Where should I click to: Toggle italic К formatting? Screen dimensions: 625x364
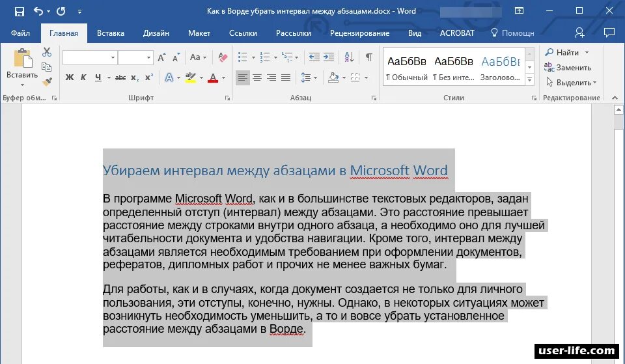[x=83, y=77]
